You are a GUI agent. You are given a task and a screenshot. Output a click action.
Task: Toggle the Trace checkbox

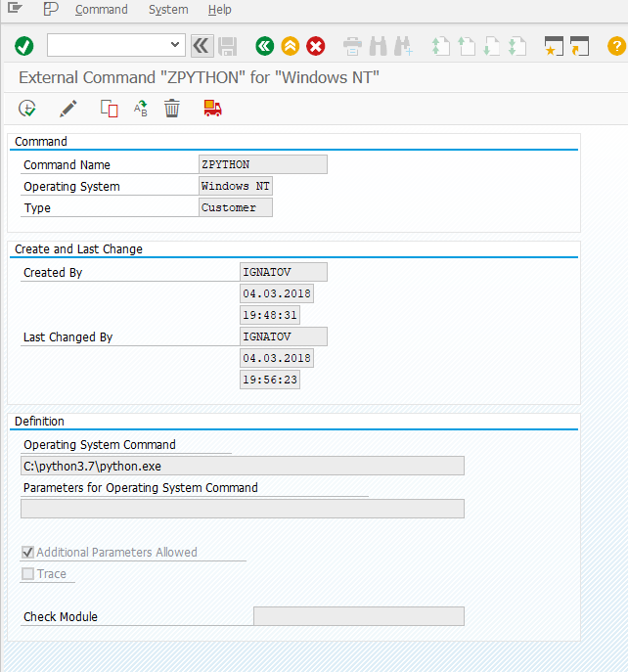27,573
